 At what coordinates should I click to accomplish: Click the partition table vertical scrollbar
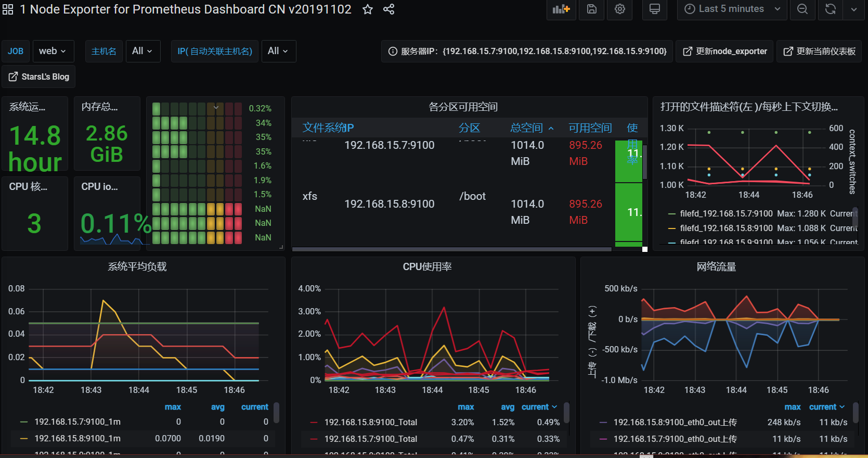coord(645,162)
